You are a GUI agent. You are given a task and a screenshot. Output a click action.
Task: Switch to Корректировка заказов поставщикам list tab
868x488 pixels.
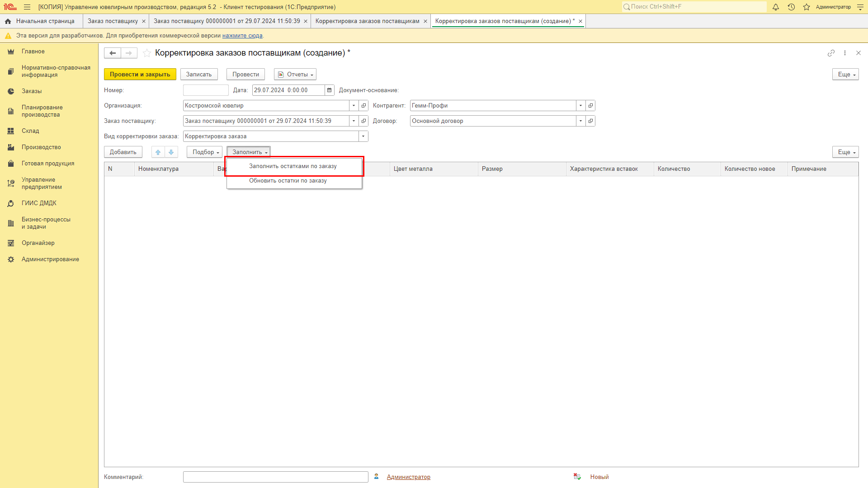[368, 21]
